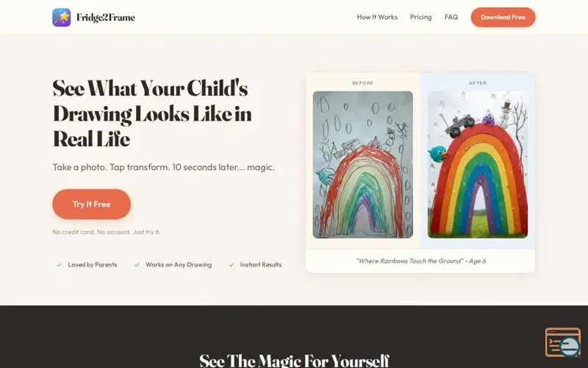Open the FAQ link in navigation
This screenshot has width=588, height=368.
(x=451, y=17)
